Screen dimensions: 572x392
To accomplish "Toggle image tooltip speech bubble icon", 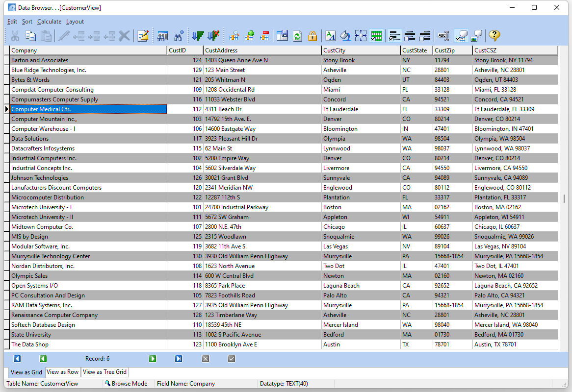I will [x=476, y=36].
